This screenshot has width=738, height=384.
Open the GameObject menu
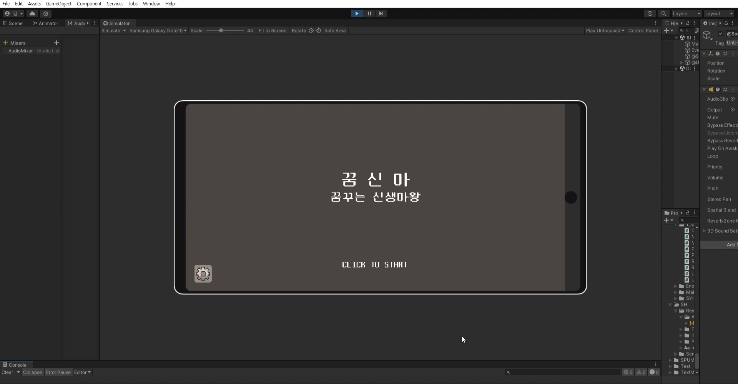click(x=59, y=4)
